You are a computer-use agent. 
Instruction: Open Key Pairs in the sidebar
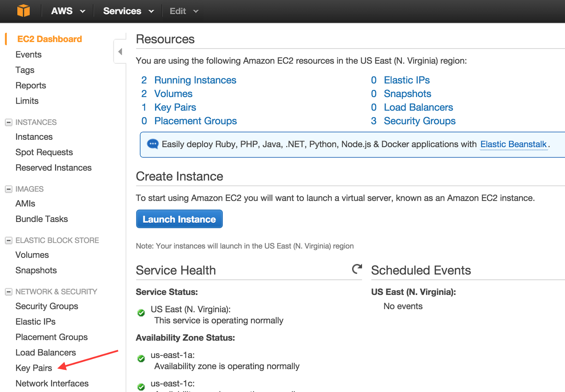[34, 368]
